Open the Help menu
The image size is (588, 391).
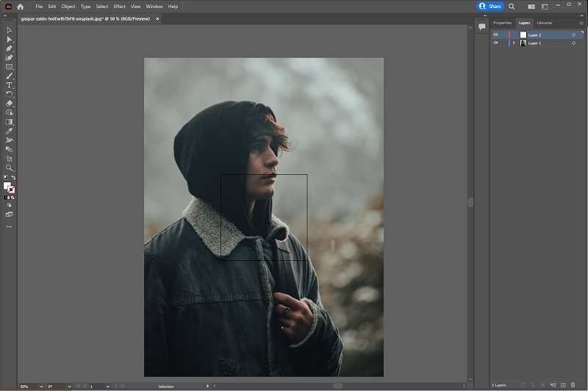pos(173,7)
